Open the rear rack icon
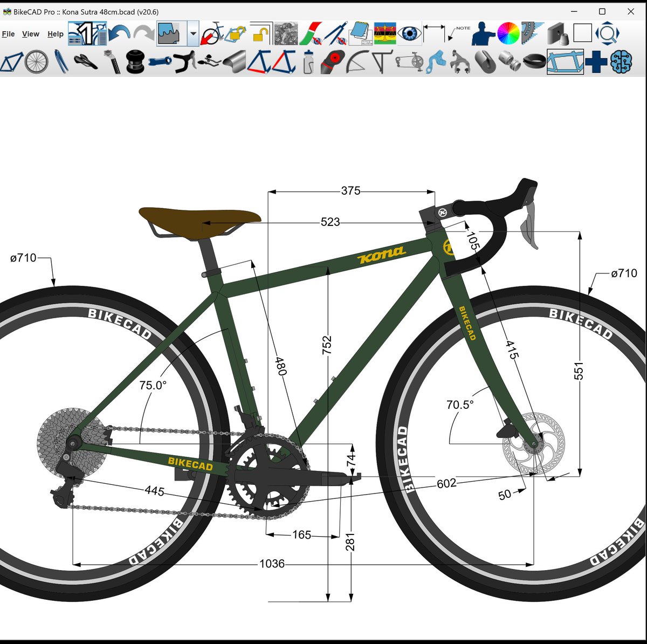647x644 pixels. coord(382,61)
